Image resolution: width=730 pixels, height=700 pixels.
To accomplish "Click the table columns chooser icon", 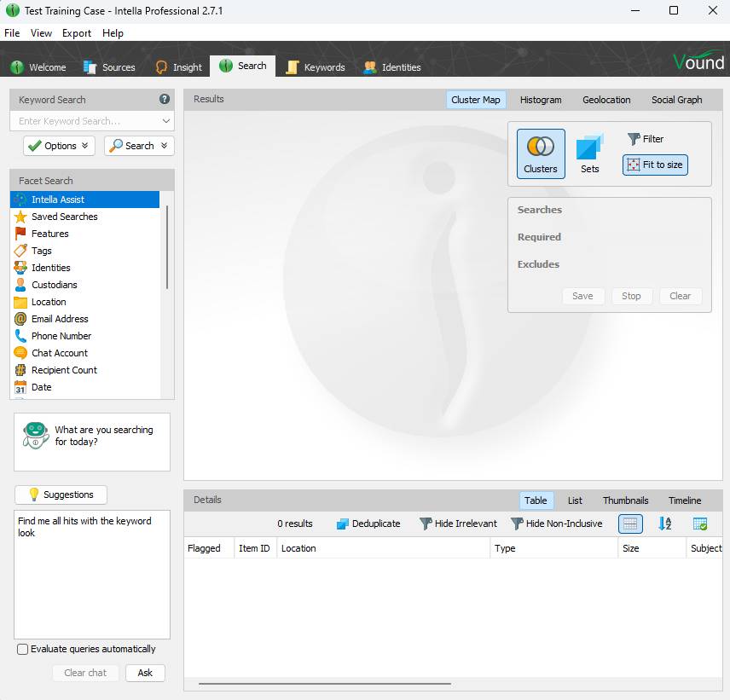I will [700, 524].
